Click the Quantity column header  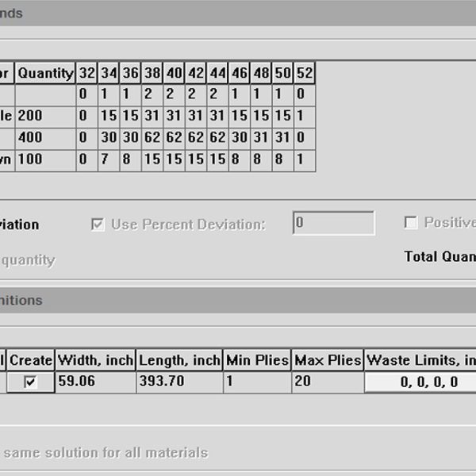pos(45,73)
